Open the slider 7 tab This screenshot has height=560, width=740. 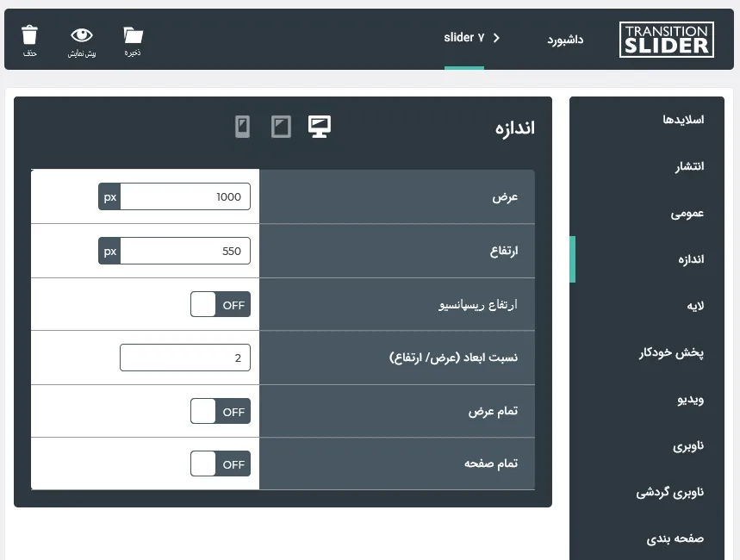[464, 38]
